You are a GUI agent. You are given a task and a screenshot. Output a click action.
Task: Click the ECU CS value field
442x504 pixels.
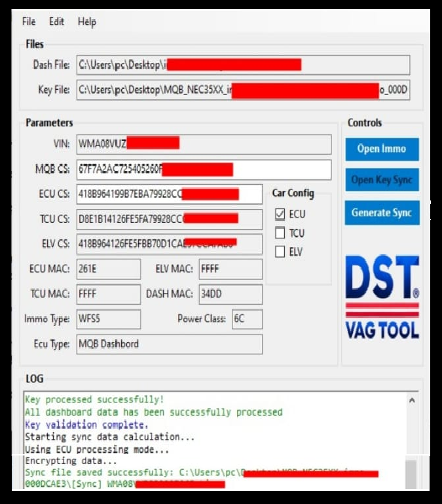169,194
